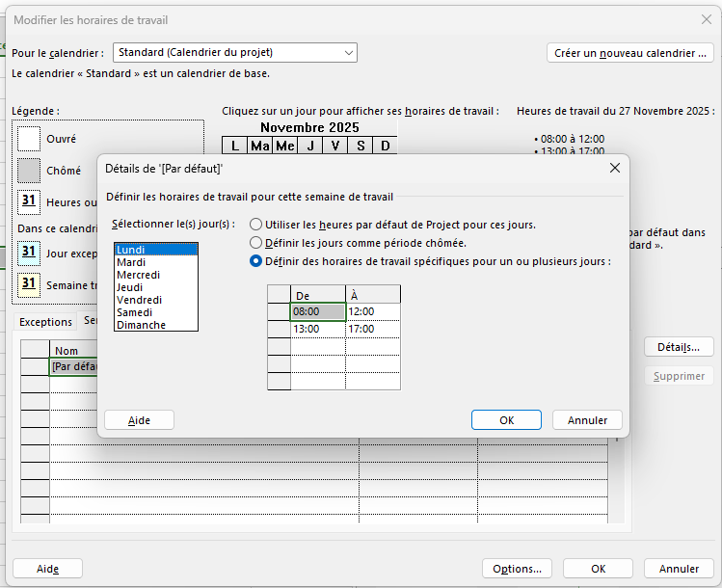722x588 pixels.
Task: Open the Exceptions tab
Action: coord(45,322)
